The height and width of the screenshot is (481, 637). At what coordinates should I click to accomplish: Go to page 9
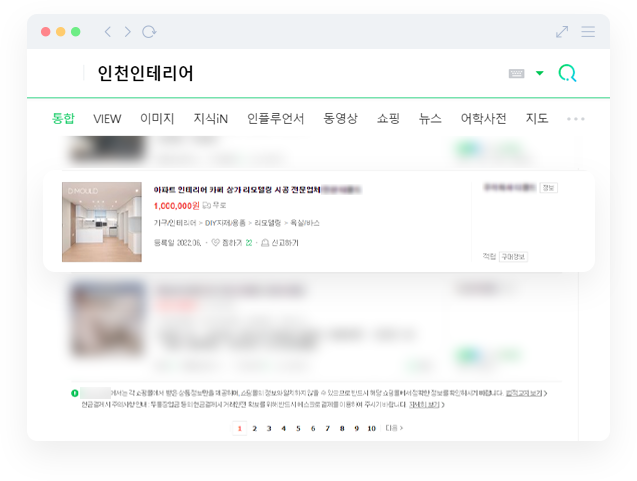(356, 428)
